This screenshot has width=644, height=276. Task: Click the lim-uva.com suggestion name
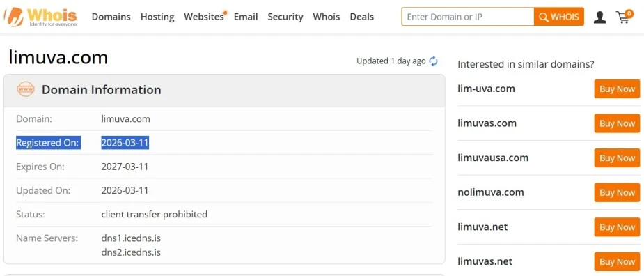tap(486, 89)
